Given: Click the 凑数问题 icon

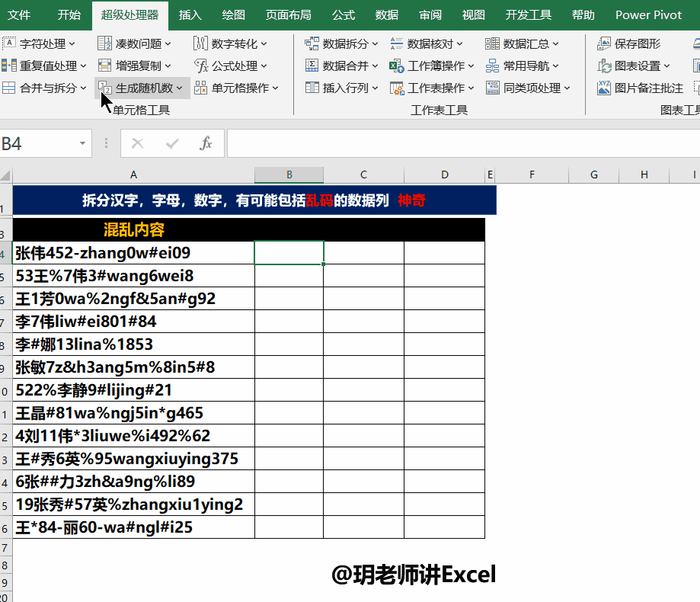Looking at the screenshot, I should pyautogui.click(x=105, y=43).
